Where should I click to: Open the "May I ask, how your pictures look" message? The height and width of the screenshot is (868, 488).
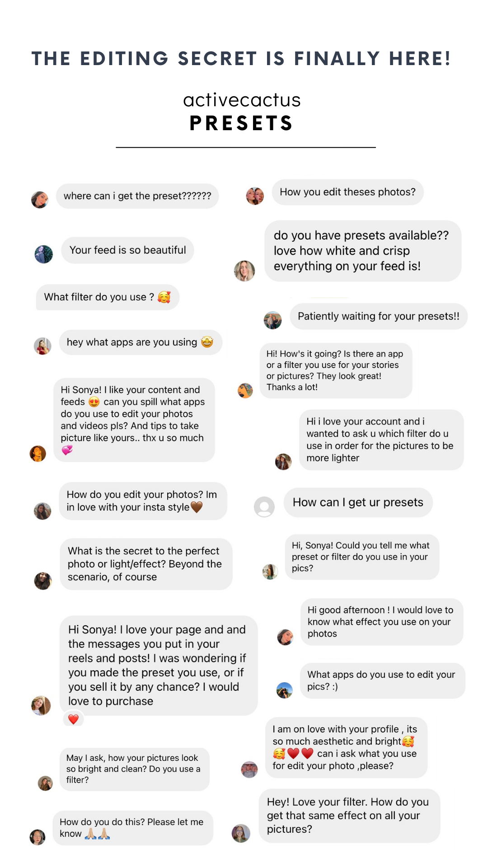click(x=134, y=769)
